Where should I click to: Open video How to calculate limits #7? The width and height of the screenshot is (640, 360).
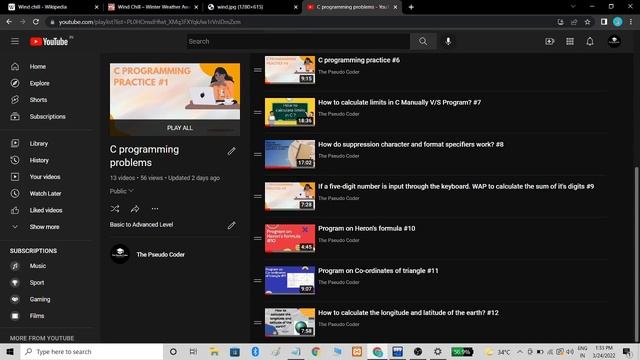[399, 102]
